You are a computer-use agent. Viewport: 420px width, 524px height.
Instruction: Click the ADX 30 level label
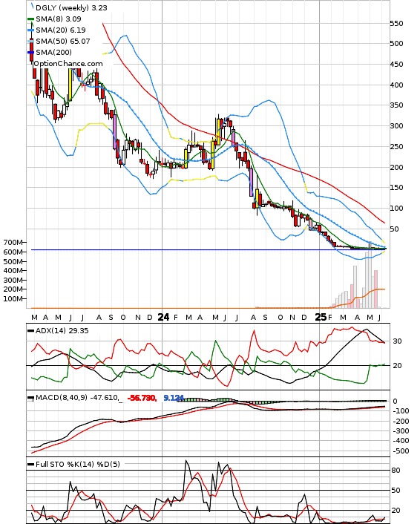(x=397, y=341)
